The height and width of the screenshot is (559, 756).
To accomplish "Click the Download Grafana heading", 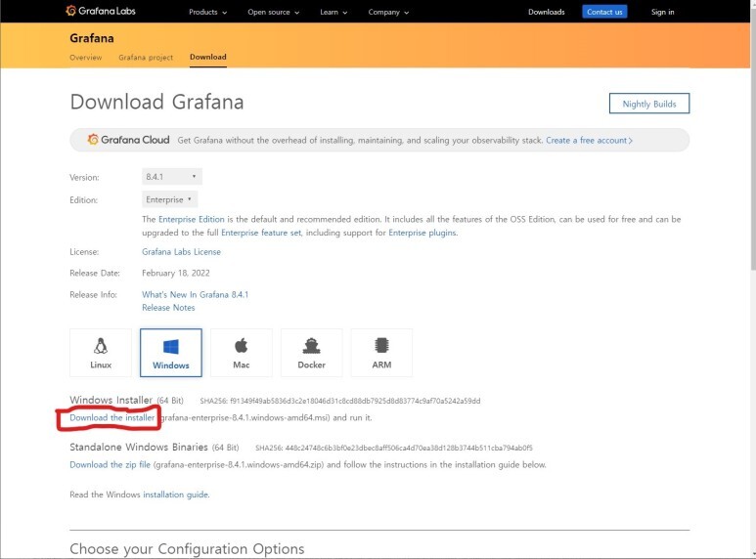I will pyautogui.click(x=156, y=103).
